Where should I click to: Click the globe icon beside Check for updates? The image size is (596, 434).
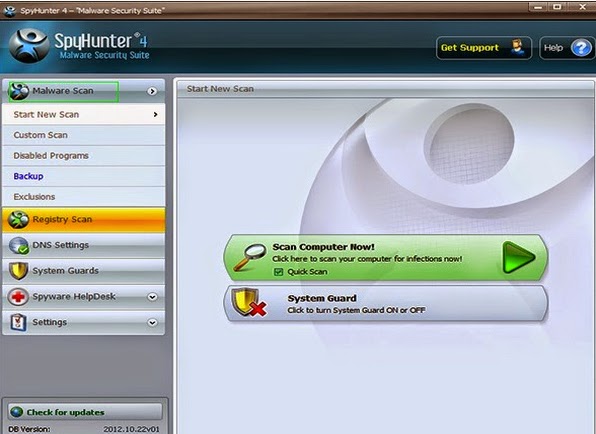point(17,412)
